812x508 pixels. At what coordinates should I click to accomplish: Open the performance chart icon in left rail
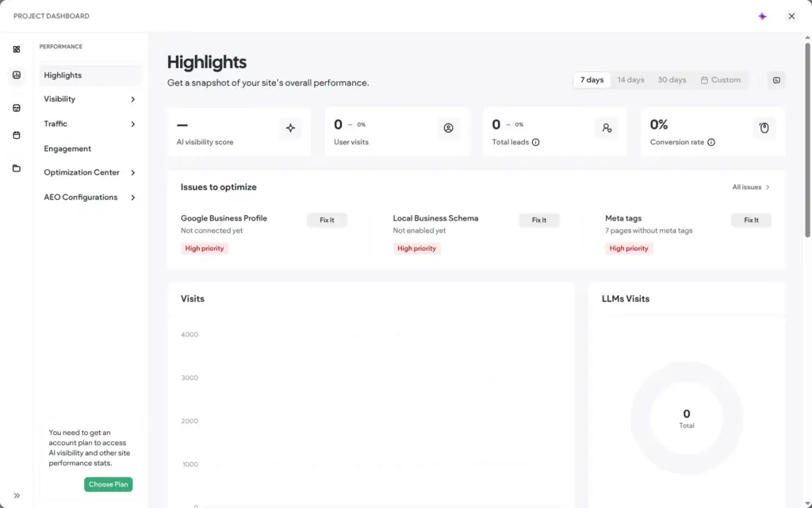pos(17,75)
